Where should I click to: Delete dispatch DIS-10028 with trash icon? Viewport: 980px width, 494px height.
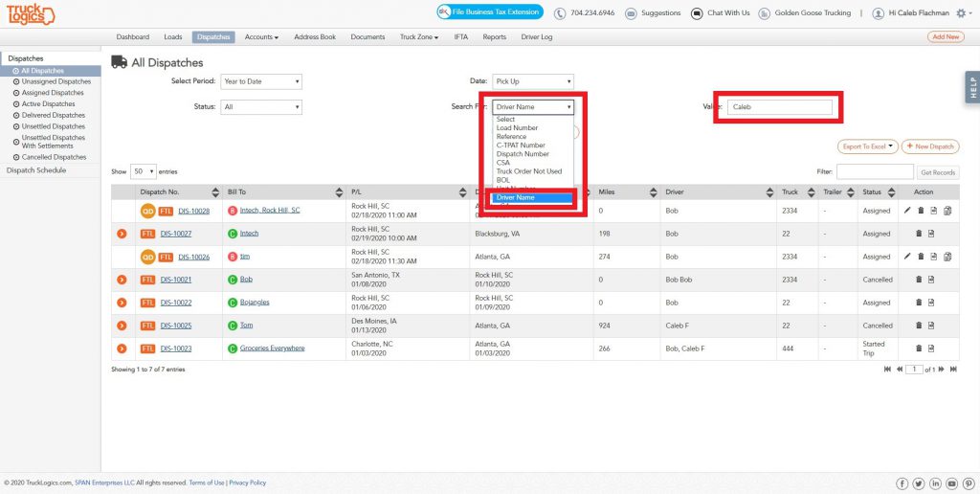click(x=921, y=211)
